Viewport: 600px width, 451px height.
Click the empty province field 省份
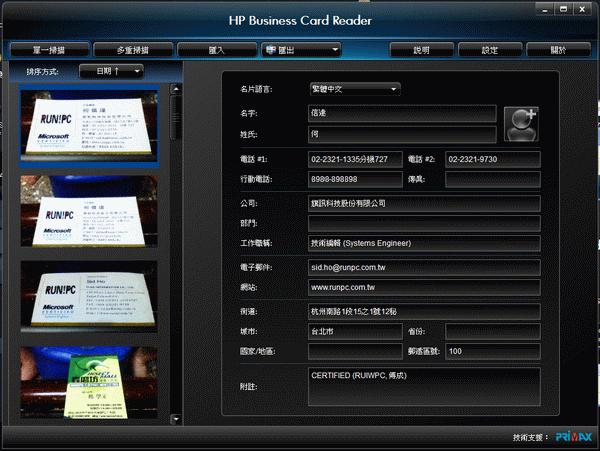493,332
